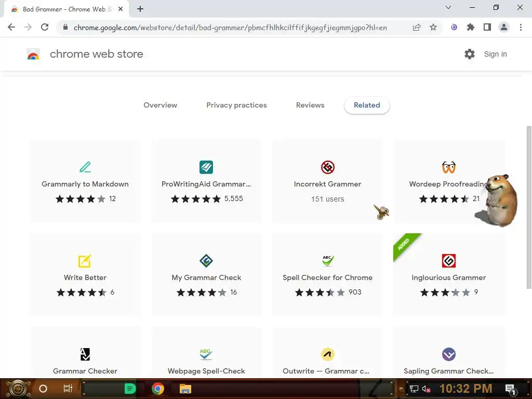Viewport: 532px width, 399px height.
Task: Click the Sign in link
Action: click(495, 54)
